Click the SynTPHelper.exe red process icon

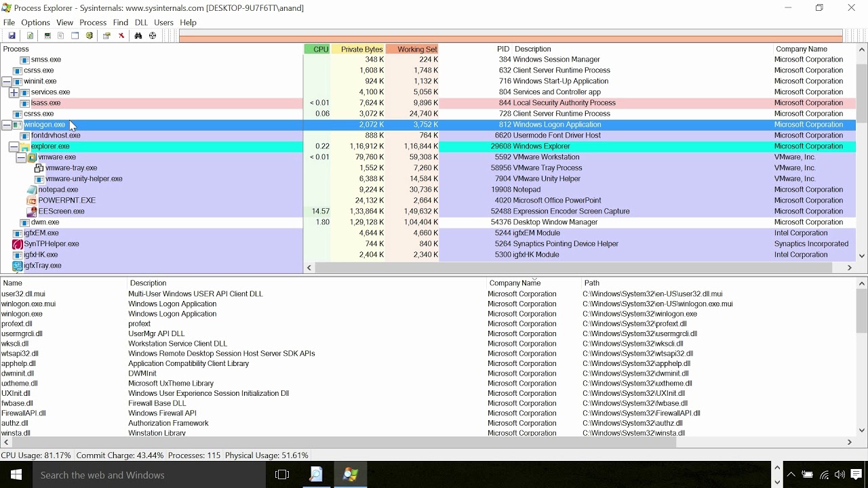click(x=18, y=244)
